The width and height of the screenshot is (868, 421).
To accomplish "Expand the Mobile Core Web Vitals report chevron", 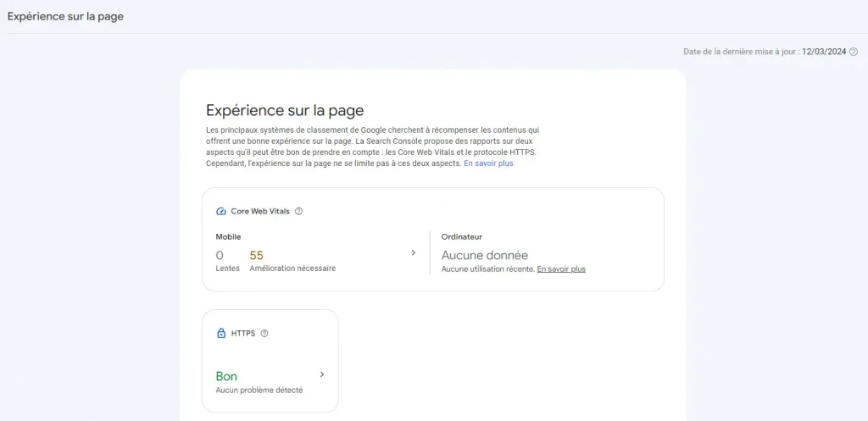I will point(413,252).
